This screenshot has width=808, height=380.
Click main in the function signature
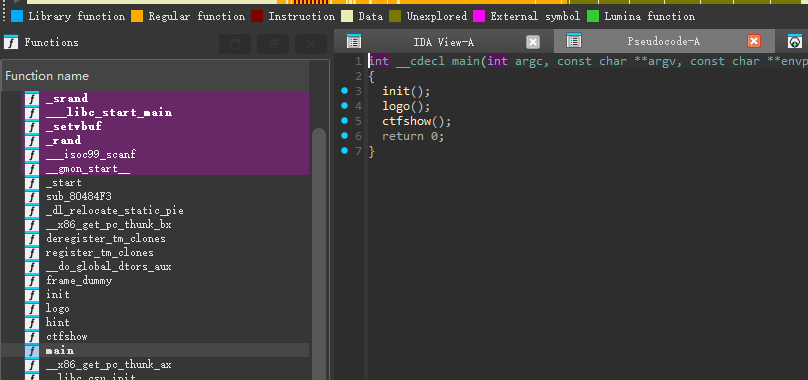click(466, 61)
